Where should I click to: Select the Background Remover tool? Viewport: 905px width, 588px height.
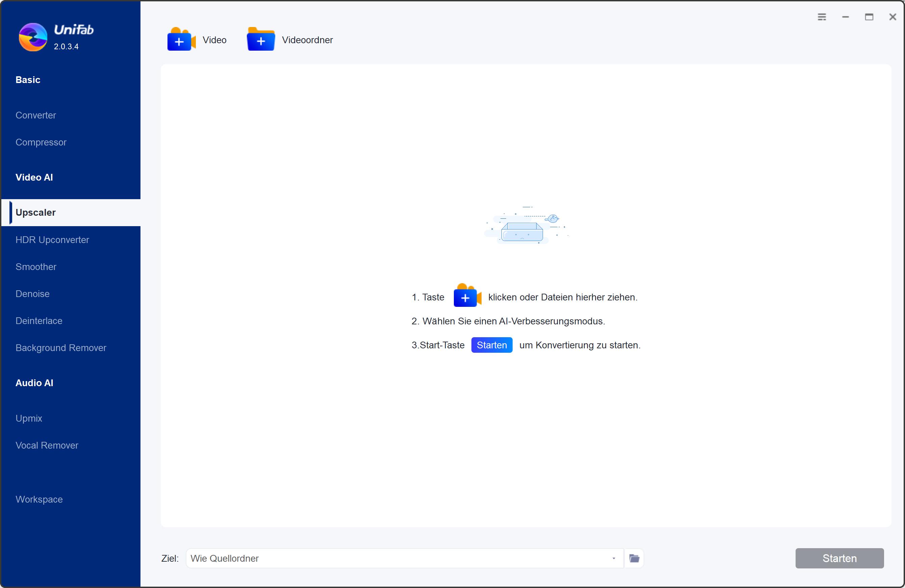61,348
